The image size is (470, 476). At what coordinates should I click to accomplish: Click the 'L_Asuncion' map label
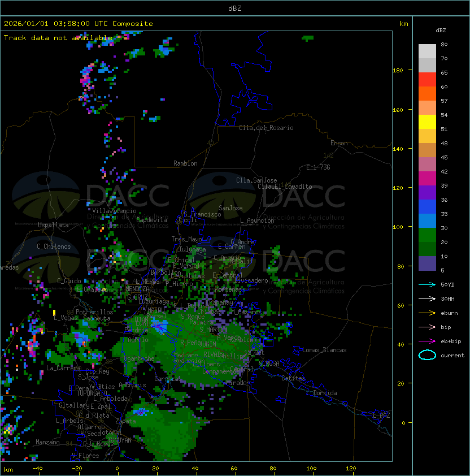tap(257, 220)
